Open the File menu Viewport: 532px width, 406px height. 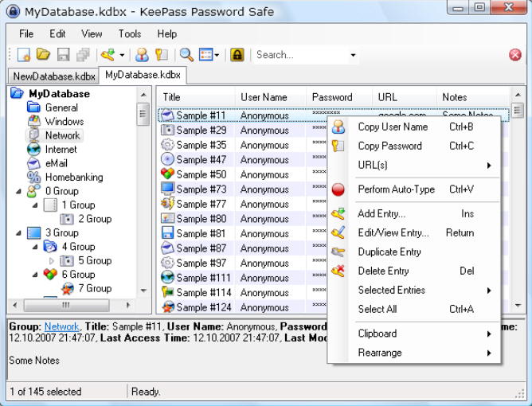26,34
